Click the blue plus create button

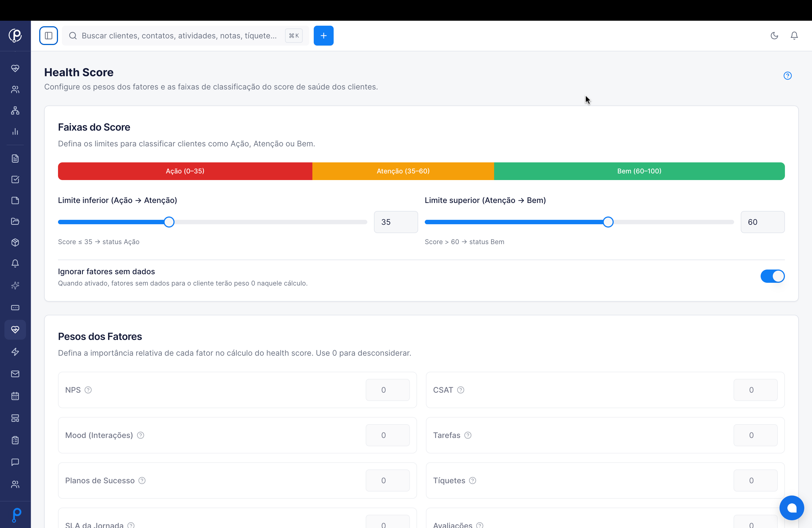323,35
